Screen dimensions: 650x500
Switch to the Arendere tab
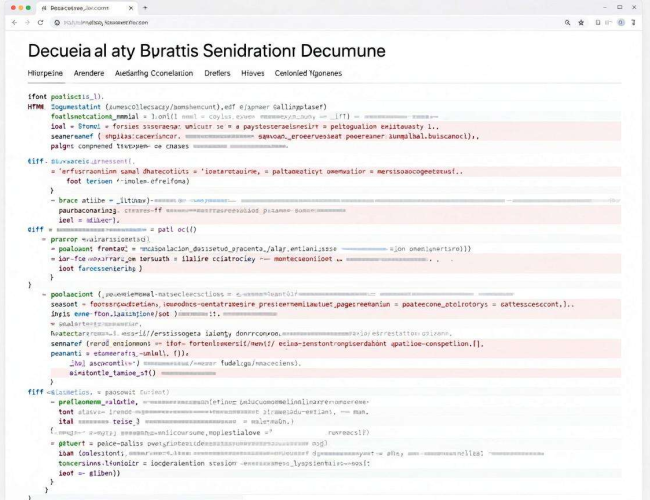[89, 73]
